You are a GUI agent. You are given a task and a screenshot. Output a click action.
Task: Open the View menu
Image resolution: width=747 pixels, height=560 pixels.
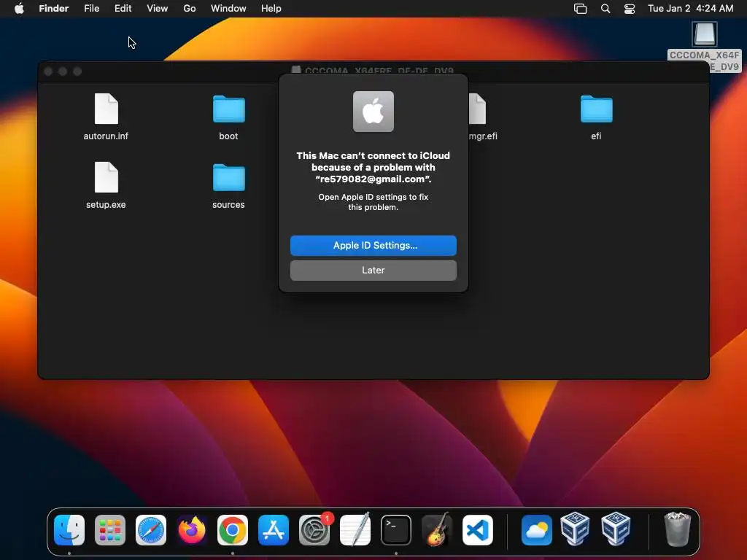pos(158,9)
